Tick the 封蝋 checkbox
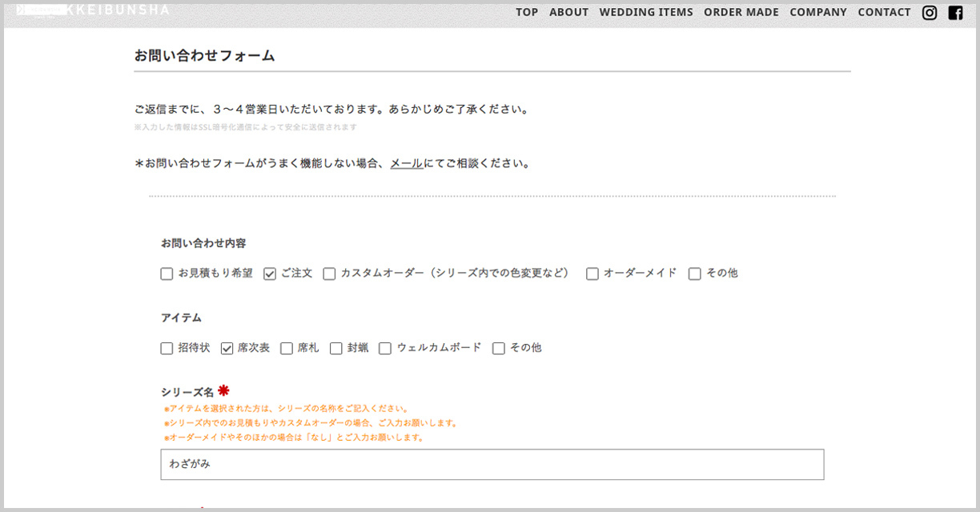The width and height of the screenshot is (980, 512). tap(336, 349)
